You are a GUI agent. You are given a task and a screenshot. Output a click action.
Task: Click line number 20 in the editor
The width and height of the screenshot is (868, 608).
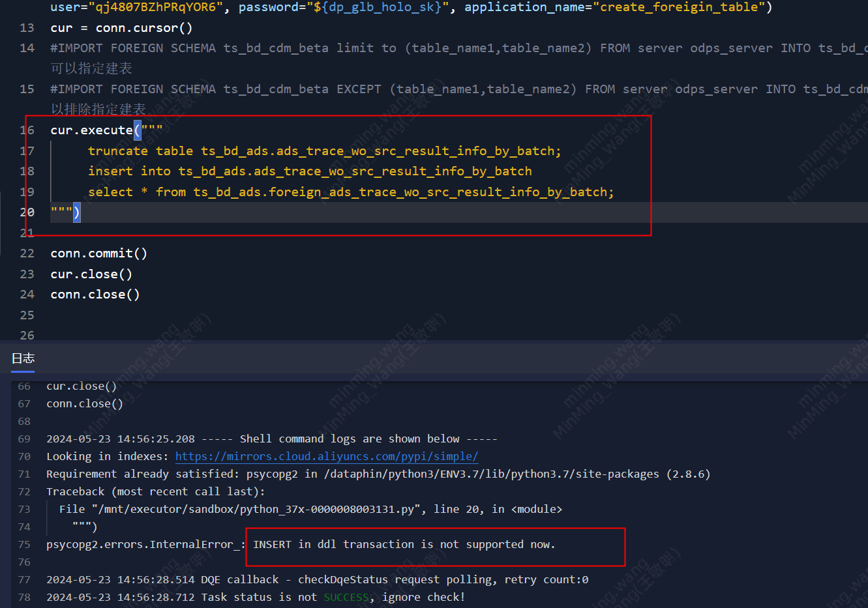[27, 212]
